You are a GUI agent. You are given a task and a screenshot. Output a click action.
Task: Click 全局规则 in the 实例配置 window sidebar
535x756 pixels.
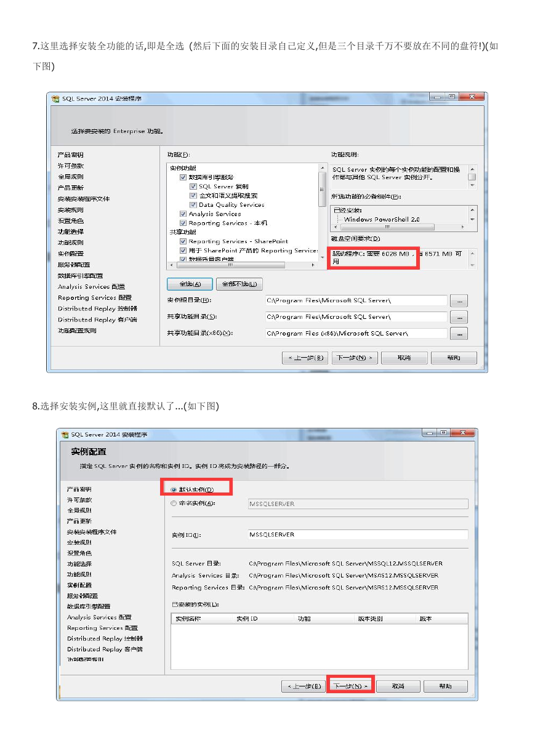[x=79, y=510]
